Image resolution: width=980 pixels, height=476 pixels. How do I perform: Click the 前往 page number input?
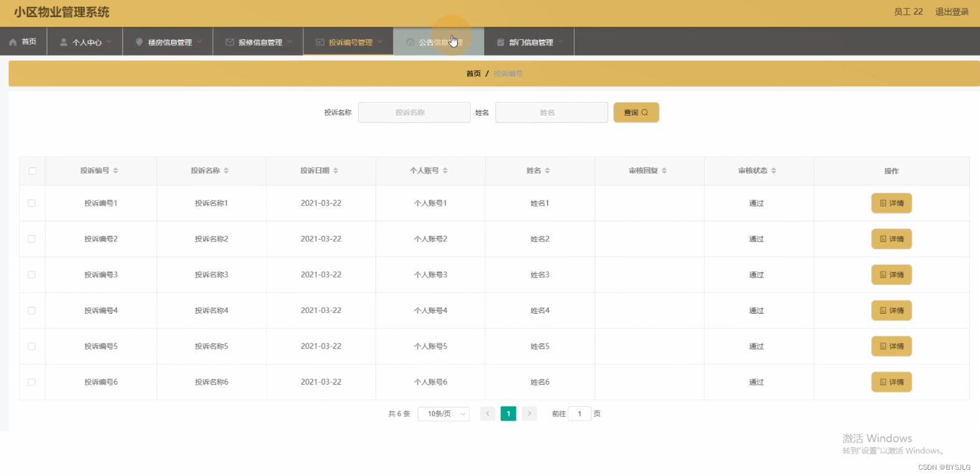click(580, 414)
